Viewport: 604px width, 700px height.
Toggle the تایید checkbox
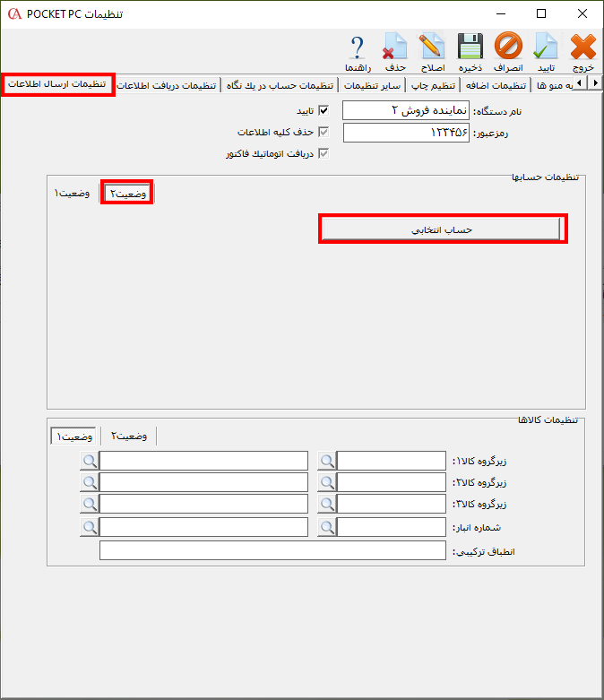[x=324, y=111]
